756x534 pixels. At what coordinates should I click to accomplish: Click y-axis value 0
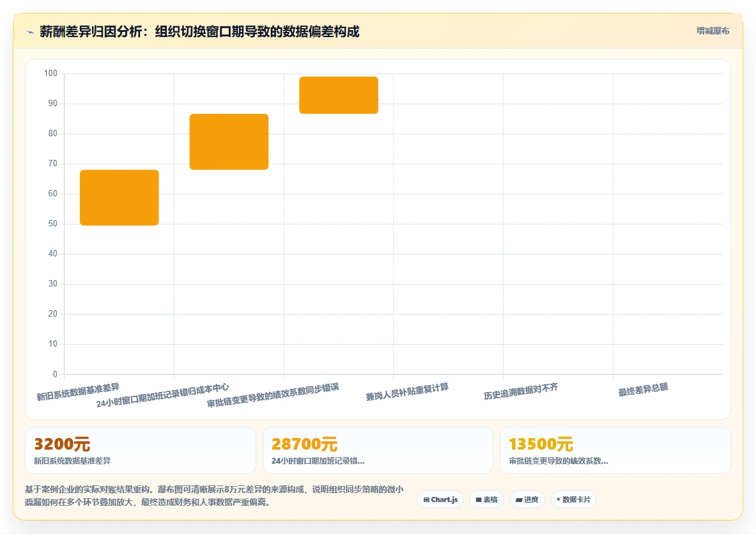point(55,374)
